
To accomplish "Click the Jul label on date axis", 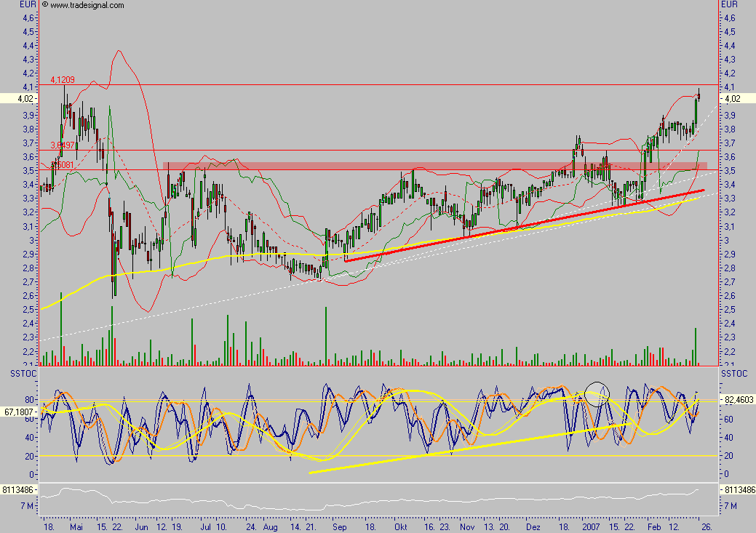I will coord(205,526).
